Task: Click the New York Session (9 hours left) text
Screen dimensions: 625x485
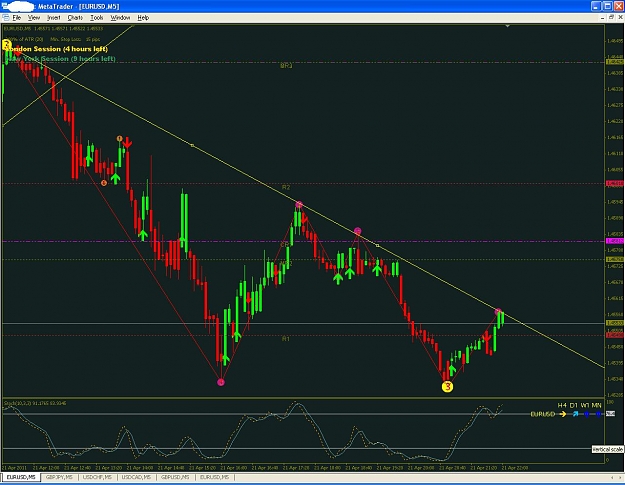Action: point(61,59)
